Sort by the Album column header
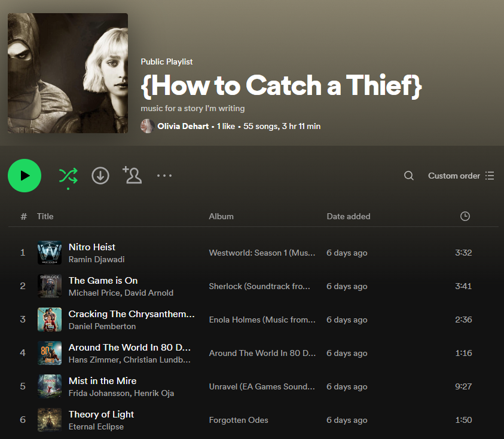The height and width of the screenshot is (439, 504). (x=221, y=216)
